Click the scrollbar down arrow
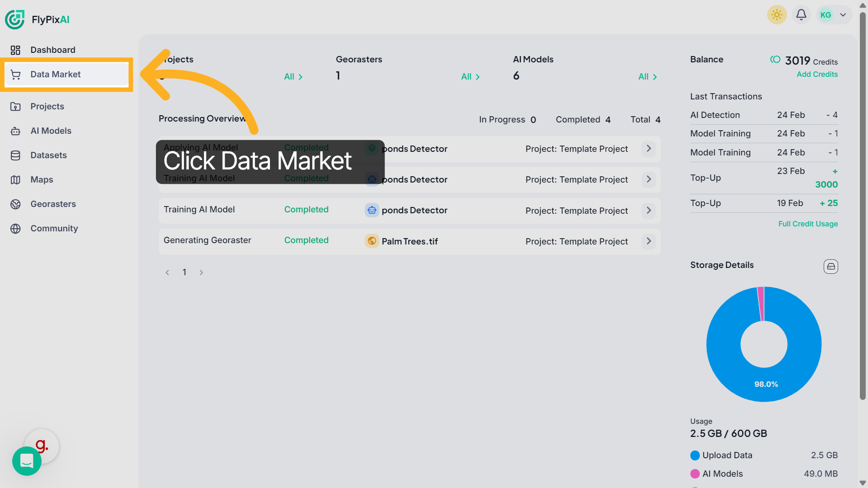This screenshot has width=868, height=488. (x=863, y=483)
